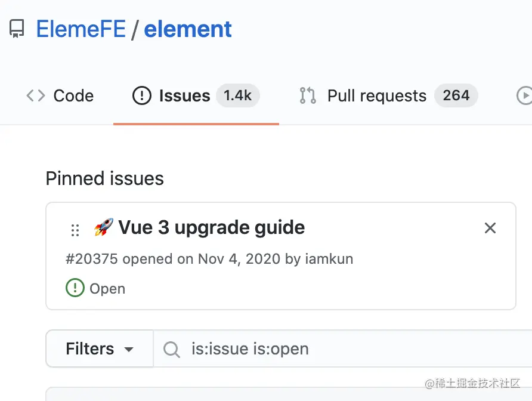The height and width of the screenshot is (401, 532).
Task: Visit iamkun's profile link
Action: [x=329, y=258]
